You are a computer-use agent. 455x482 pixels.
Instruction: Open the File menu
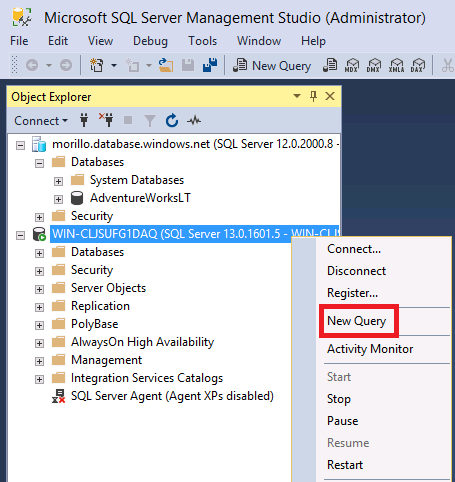coord(19,41)
